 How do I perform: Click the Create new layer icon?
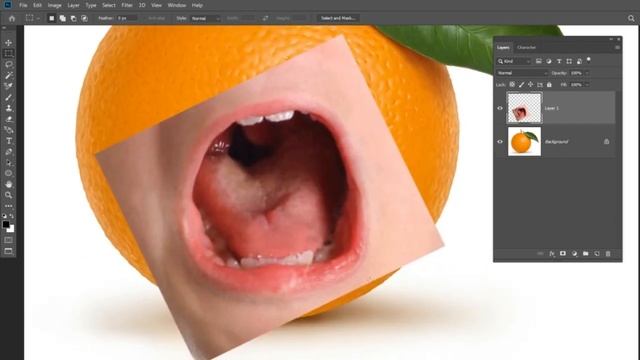pyautogui.click(x=597, y=253)
